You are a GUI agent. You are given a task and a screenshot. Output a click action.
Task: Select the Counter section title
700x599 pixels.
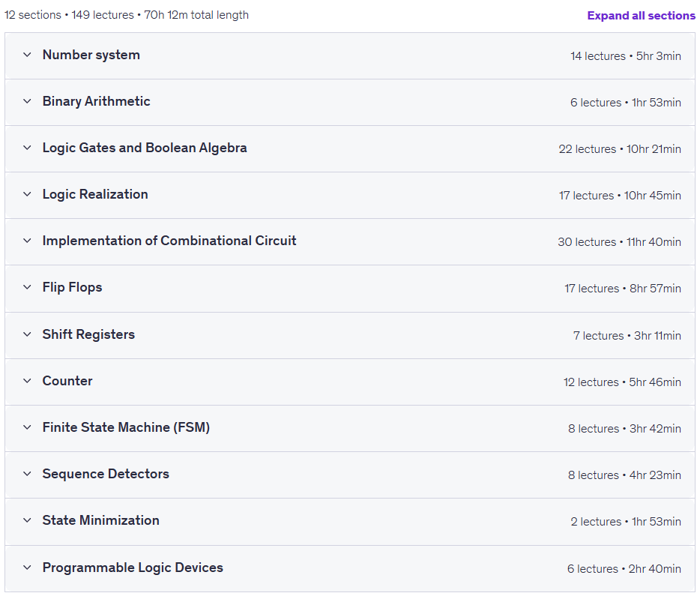[67, 381]
